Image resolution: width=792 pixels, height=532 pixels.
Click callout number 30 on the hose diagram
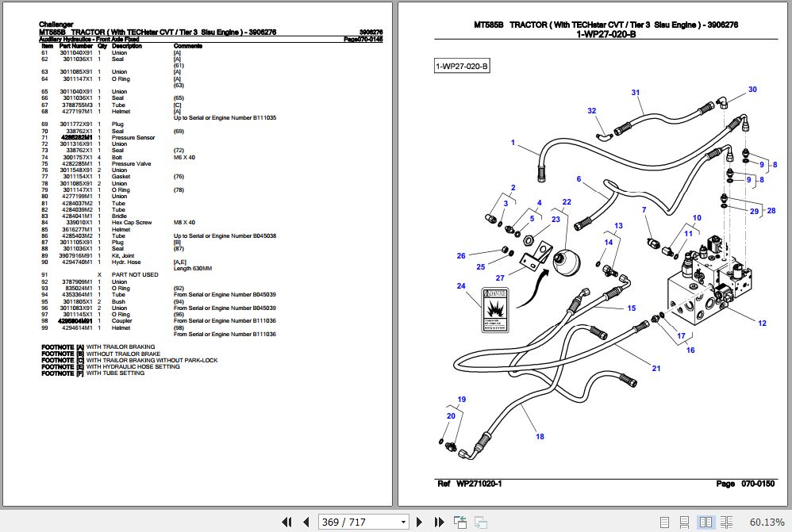click(x=752, y=89)
